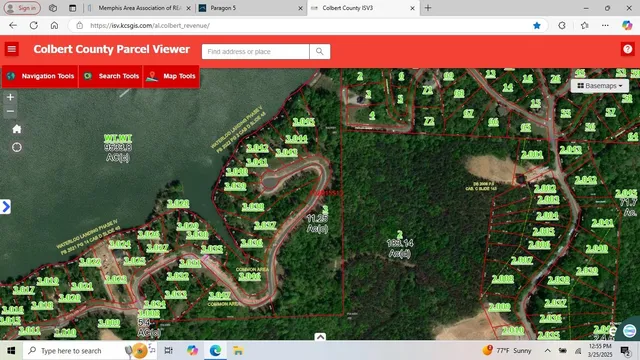This screenshot has height=360, width=640.
Task: Open the Basemaps dropdown
Action: tap(600, 86)
